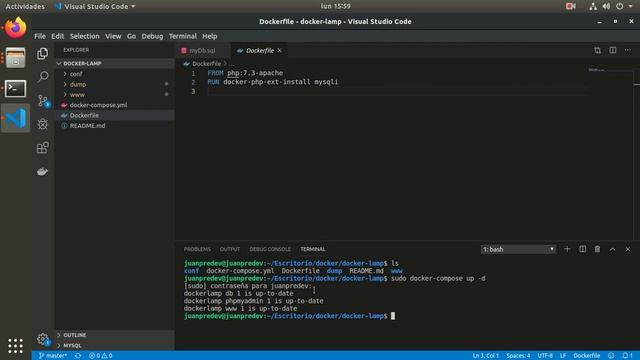
Task: Open notifications bell in status bar
Action: click(x=627, y=356)
